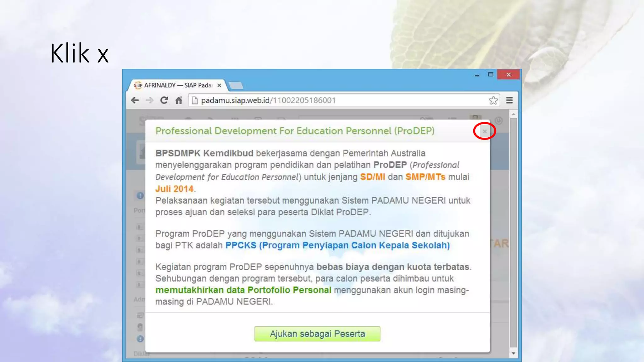Click the browser forward arrow
Image resolution: width=644 pixels, height=362 pixels.
(150, 100)
